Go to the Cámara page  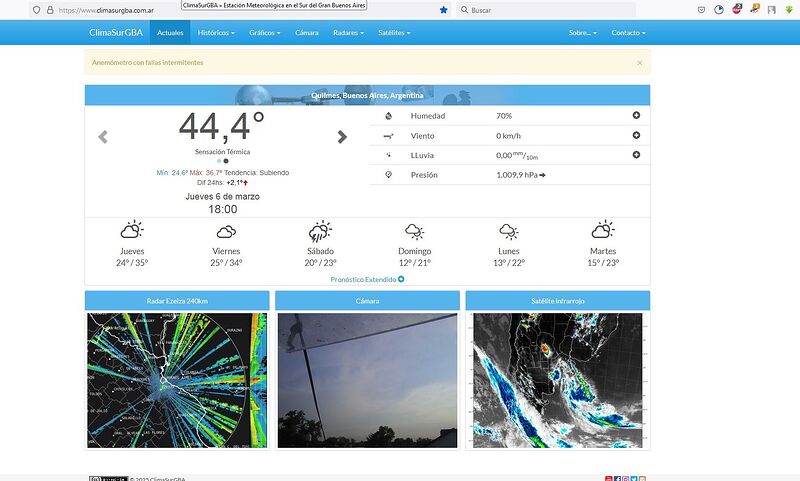tap(307, 32)
